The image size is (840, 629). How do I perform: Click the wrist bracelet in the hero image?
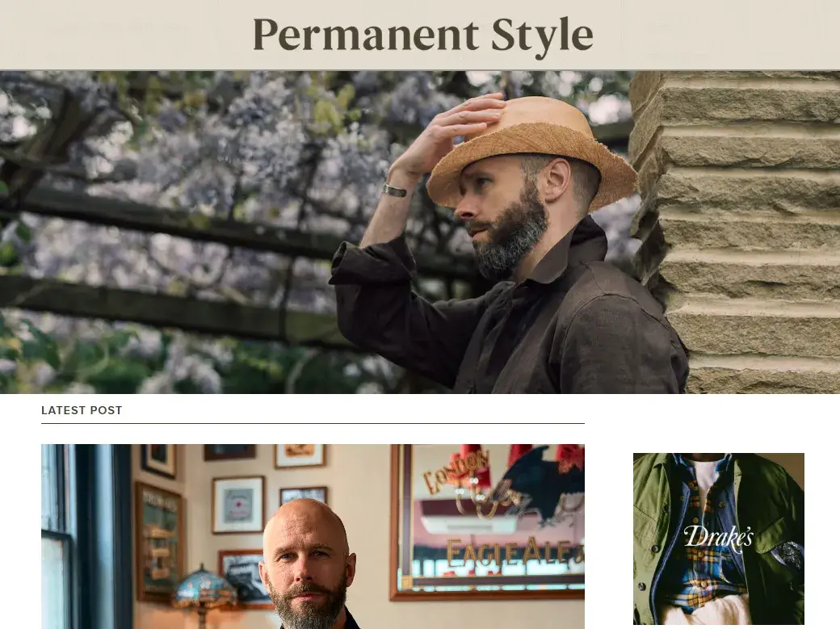(394, 190)
